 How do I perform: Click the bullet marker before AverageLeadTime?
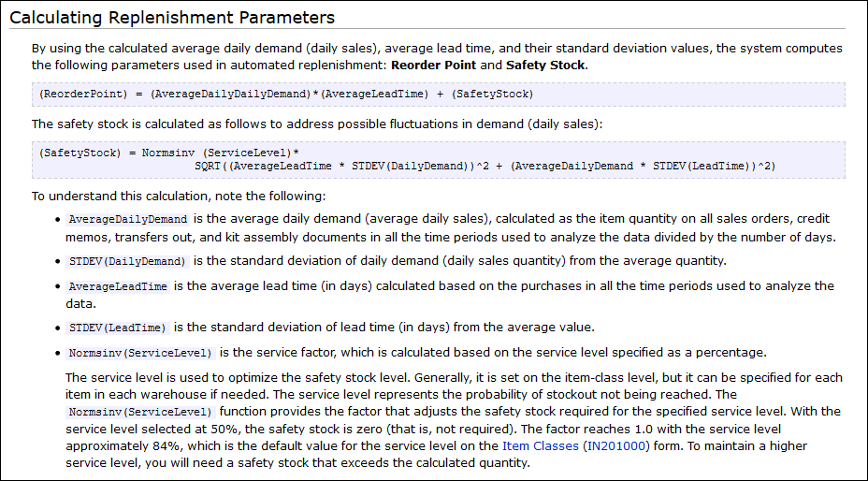pyautogui.click(x=60, y=286)
